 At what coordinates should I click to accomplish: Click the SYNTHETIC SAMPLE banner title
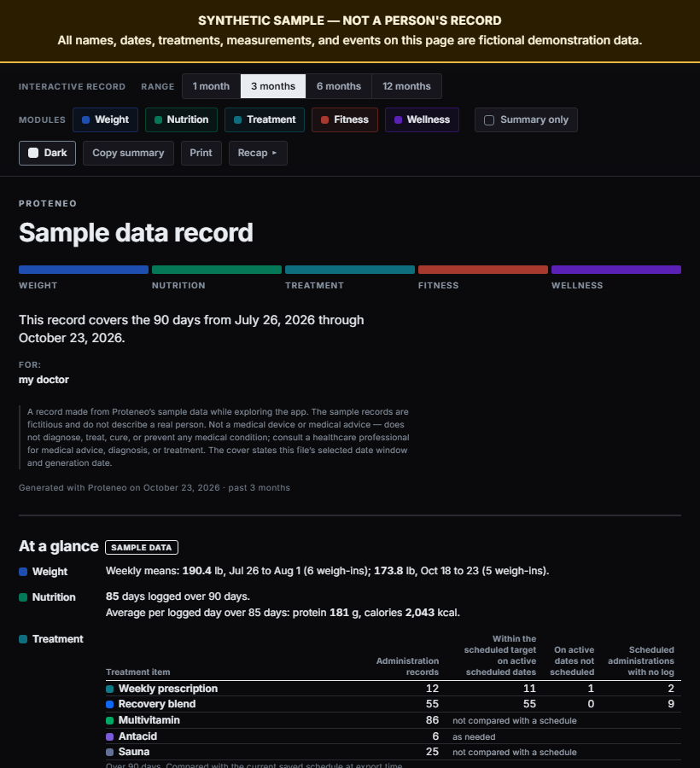tap(350, 20)
